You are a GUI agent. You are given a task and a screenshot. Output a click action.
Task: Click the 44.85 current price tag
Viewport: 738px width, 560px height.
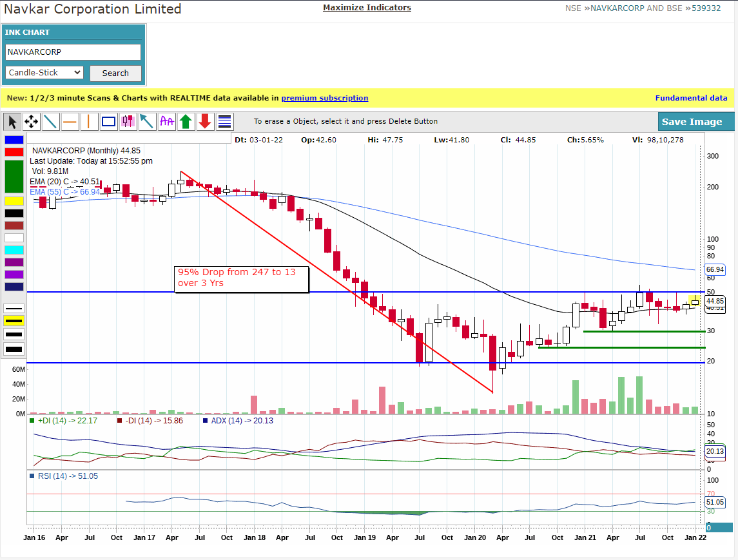pyautogui.click(x=715, y=301)
